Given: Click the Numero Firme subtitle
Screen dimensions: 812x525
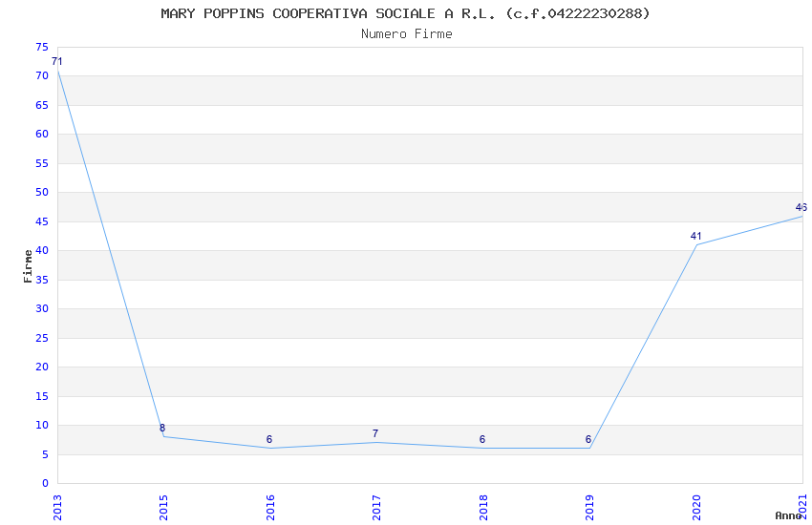Looking at the screenshot, I should (x=407, y=33).
